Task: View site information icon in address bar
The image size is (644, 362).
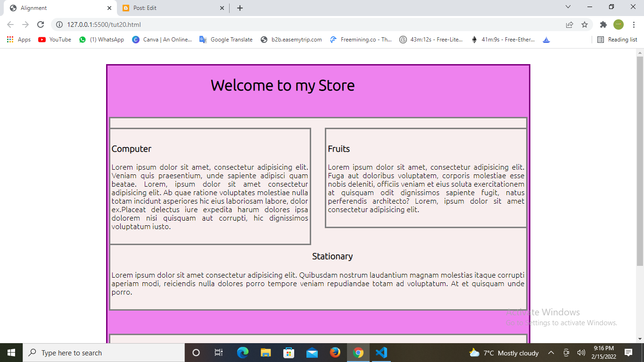Action: (59, 25)
